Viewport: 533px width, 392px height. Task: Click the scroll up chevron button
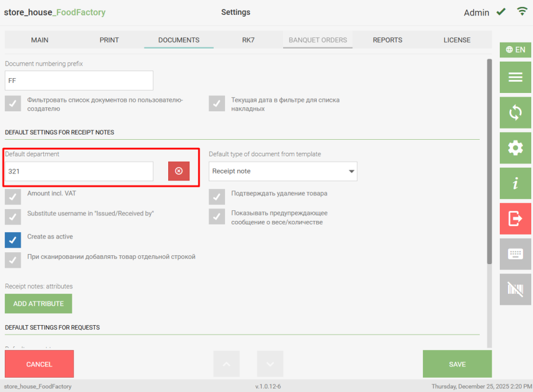point(226,364)
